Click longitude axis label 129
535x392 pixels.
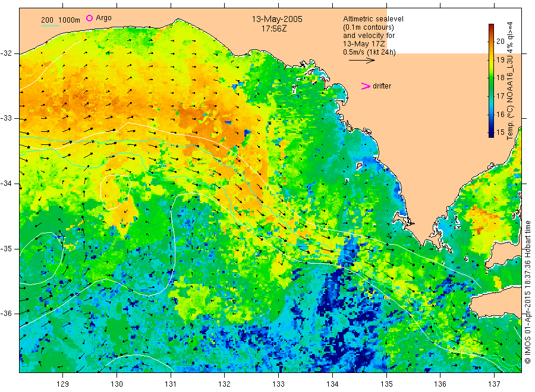(x=63, y=384)
